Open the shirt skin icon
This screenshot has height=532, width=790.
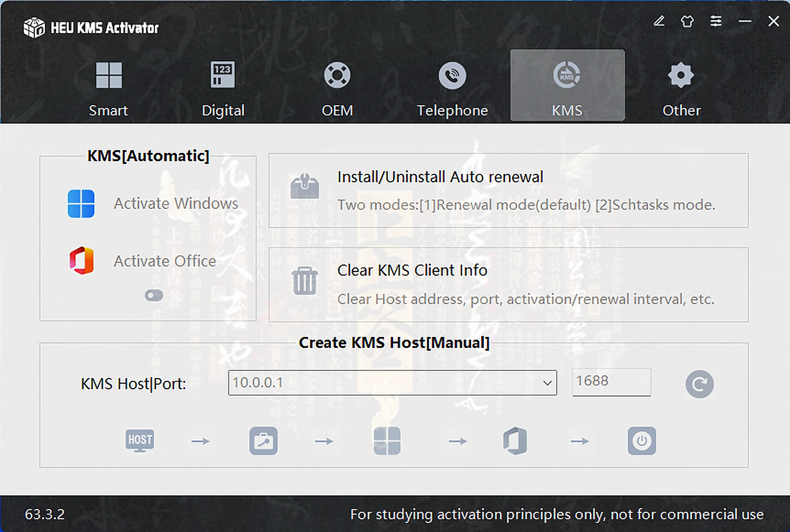[x=687, y=21]
